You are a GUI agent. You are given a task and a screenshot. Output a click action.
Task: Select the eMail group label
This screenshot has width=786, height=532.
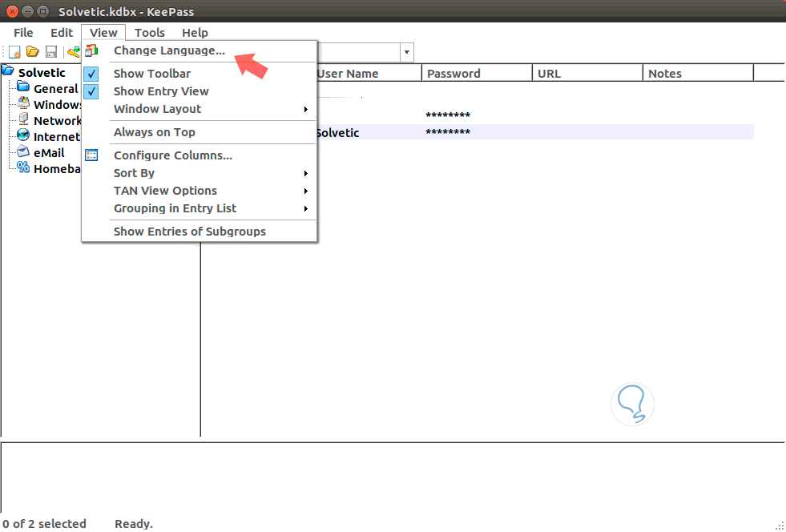49,153
